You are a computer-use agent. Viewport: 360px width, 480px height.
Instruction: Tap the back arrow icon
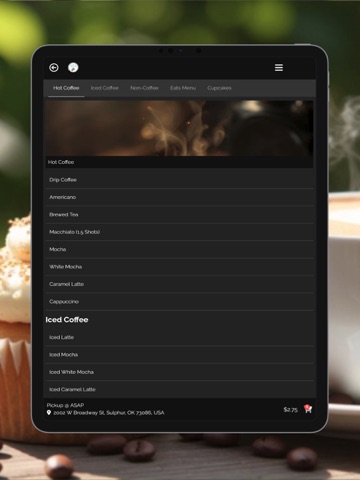(x=54, y=68)
